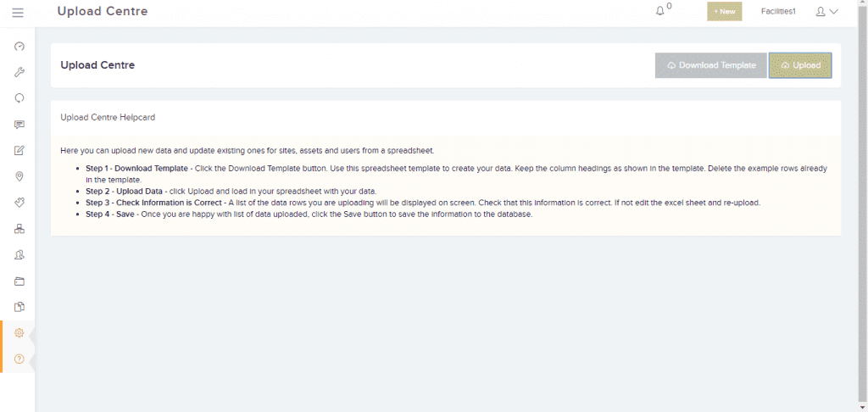Viewport: 868px width, 412px height.
Task: Open notifications bell icon
Action: click(x=660, y=11)
